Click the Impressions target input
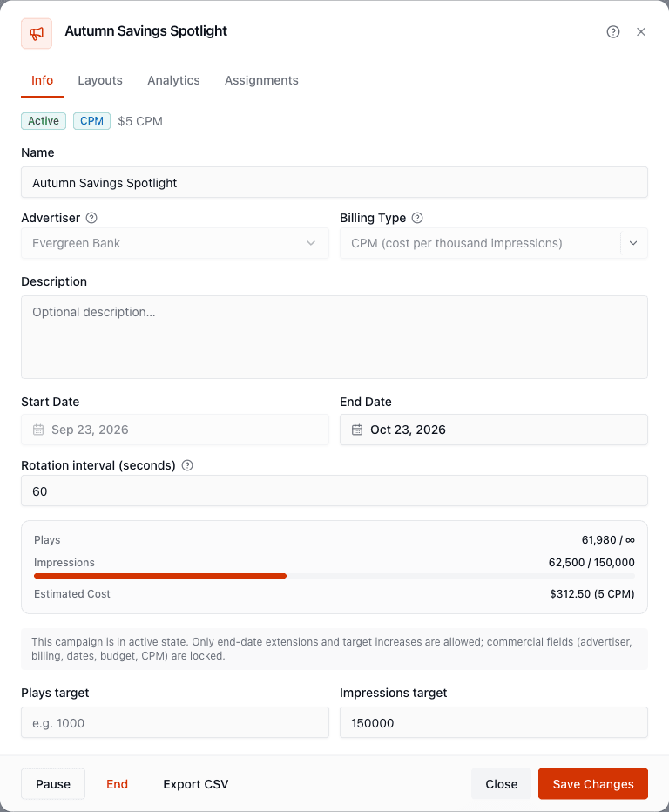This screenshot has width=669, height=812. pos(493,723)
